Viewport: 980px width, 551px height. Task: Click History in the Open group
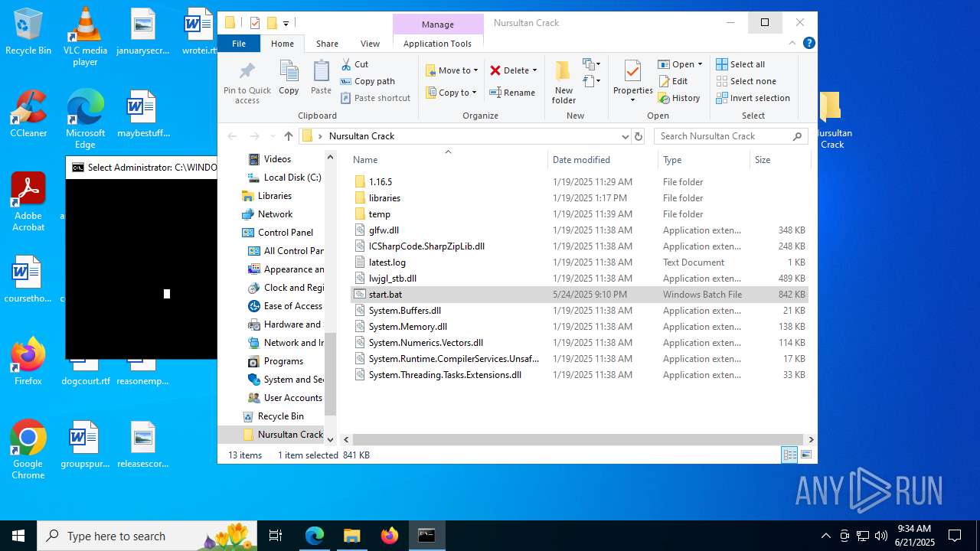click(x=679, y=98)
